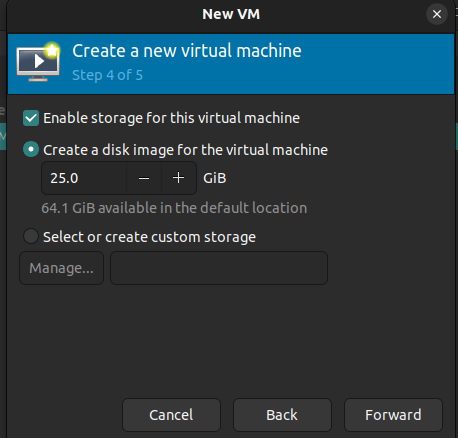
Task: Select the custom storage radio button
Action: pyautogui.click(x=31, y=237)
